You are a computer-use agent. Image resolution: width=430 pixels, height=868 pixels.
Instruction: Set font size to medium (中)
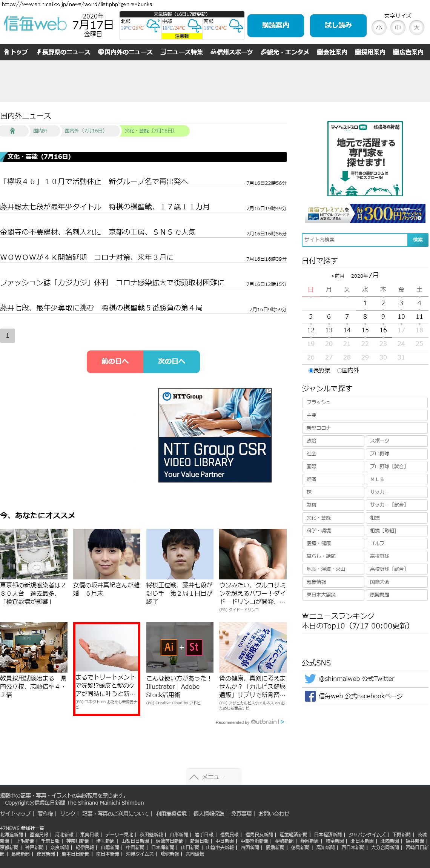click(398, 28)
